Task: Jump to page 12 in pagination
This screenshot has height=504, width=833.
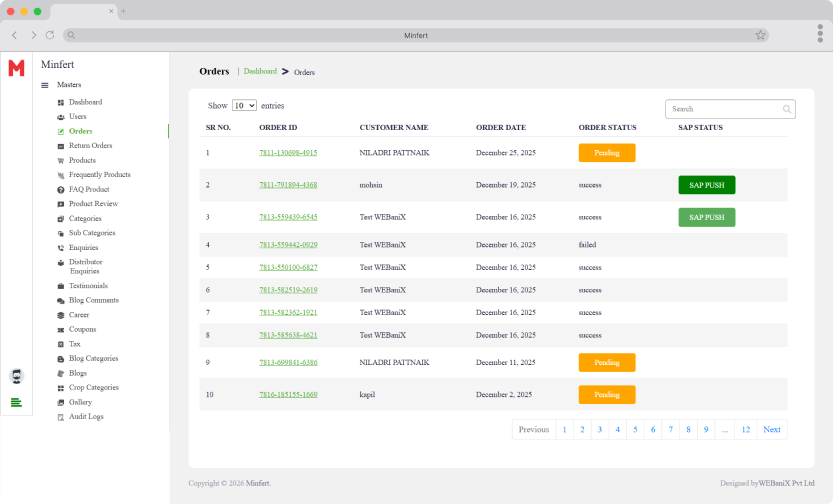Action: click(x=744, y=429)
